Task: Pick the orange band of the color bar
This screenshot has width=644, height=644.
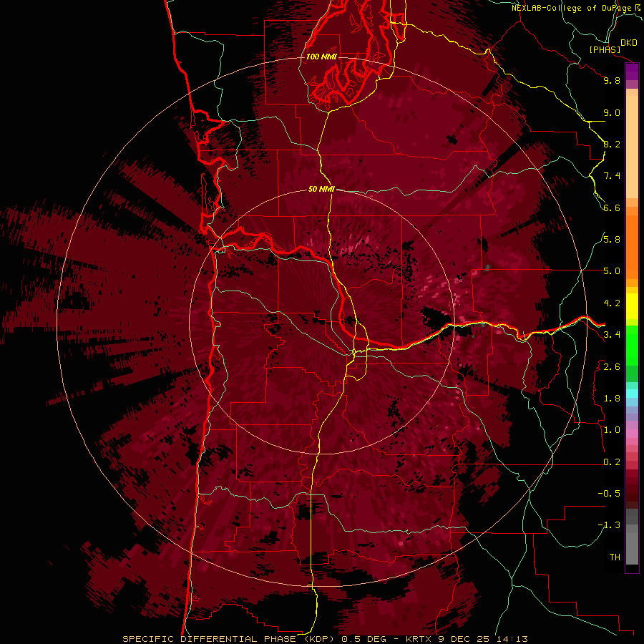Action: (x=632, y=246)
